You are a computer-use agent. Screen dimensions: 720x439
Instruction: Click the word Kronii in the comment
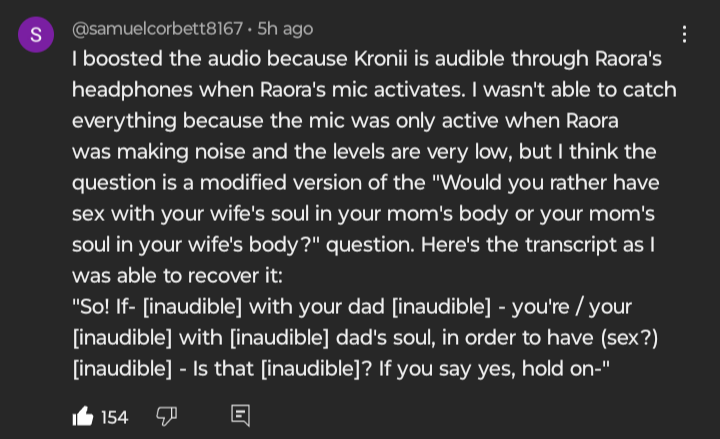[381, 59]
